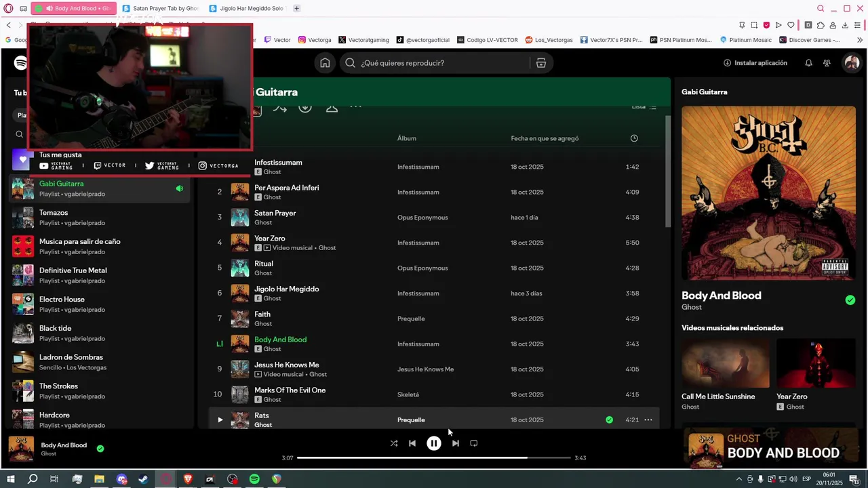The width and height of the screenshot is (868, 488).
Task: Toggle shuffle in the player bar
Action: pyautogui.click(x=394, y=443)
